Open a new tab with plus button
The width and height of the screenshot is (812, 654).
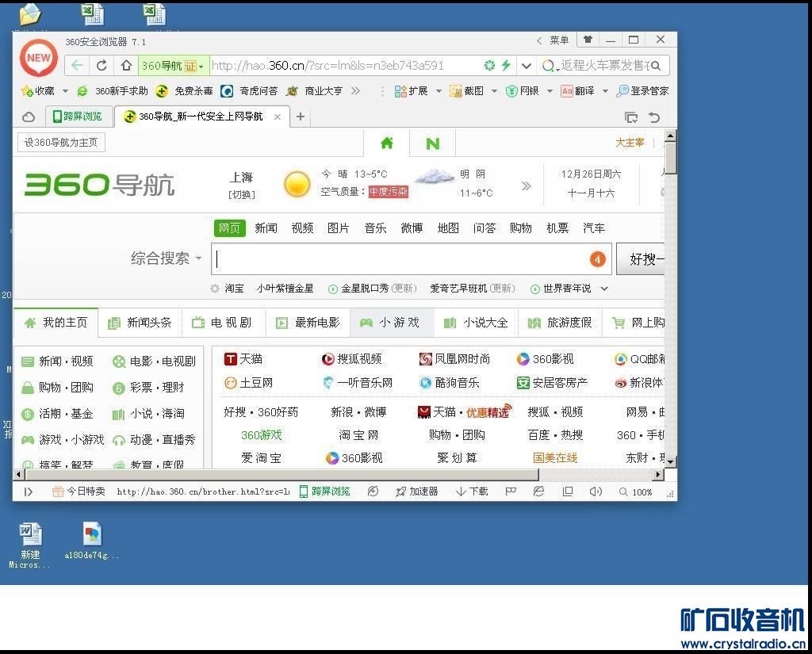[x=301, y=117]
